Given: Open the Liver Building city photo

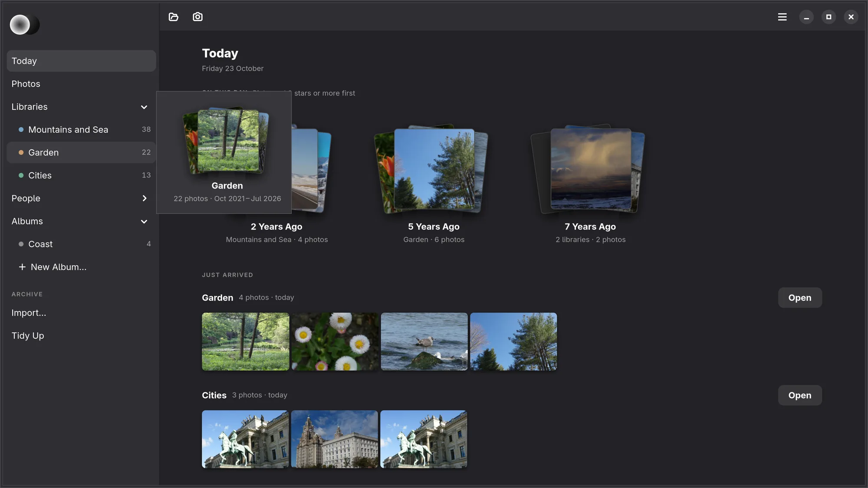Looking at the screenshot, I should [335, 439].
